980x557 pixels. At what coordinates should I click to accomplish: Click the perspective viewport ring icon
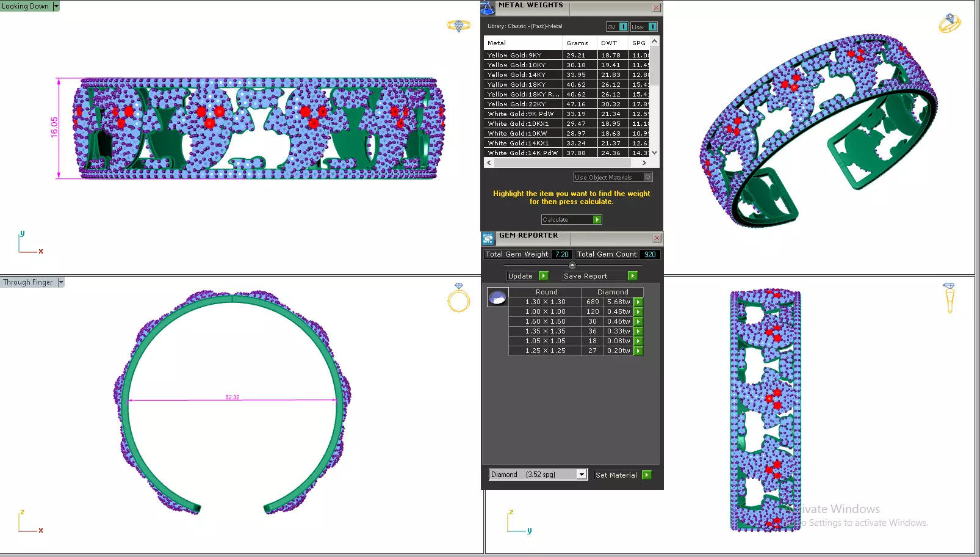coord(949,23)
